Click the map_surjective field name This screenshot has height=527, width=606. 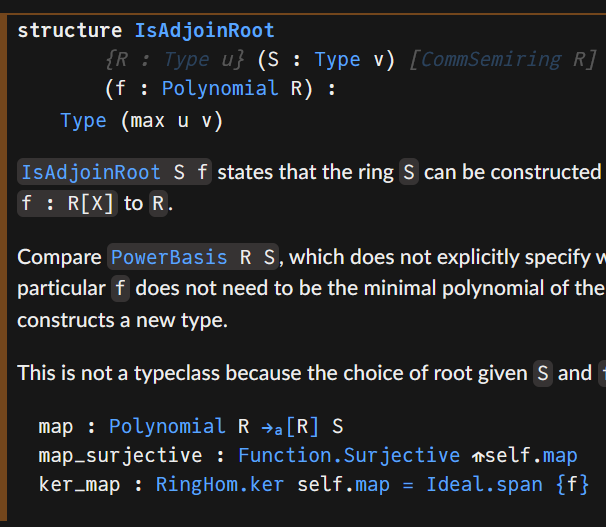click(x=120, y=455)
